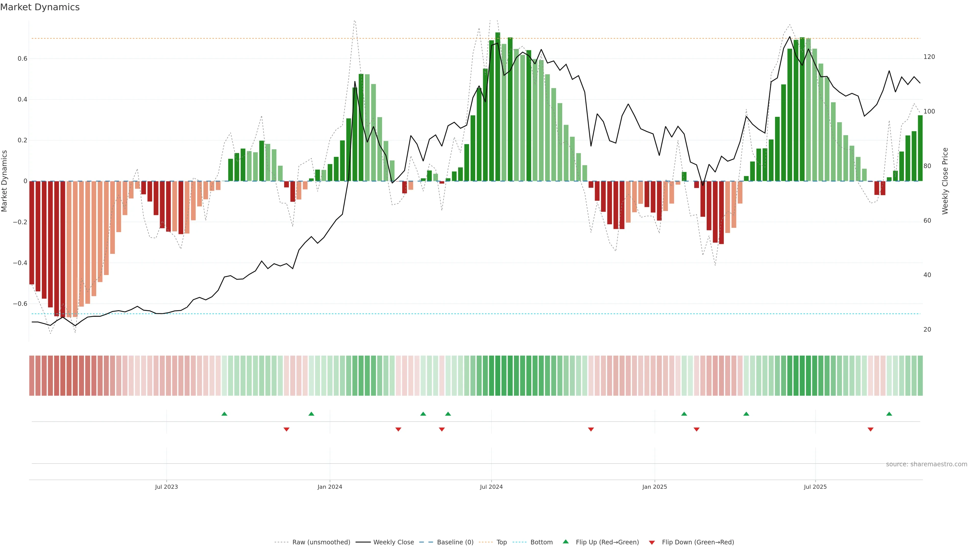Click the source: sharemaestro.com text
The image size is (980, 551).
926,464
